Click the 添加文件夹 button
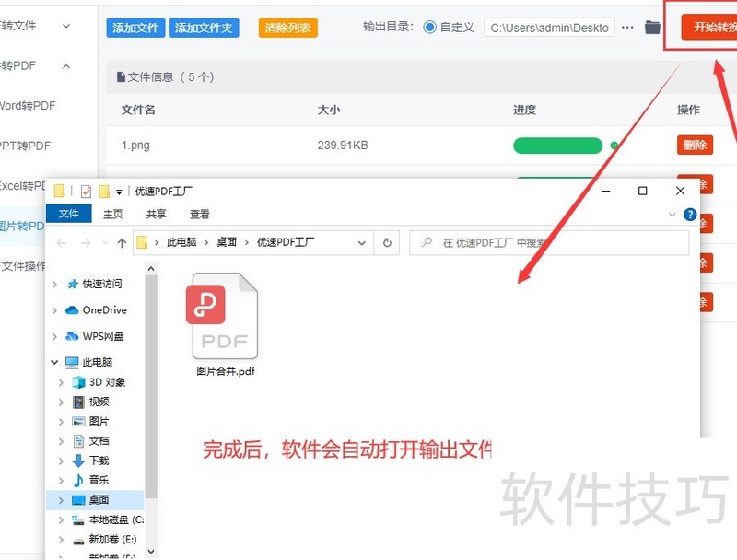737x560 pixels. click(204, 28)
